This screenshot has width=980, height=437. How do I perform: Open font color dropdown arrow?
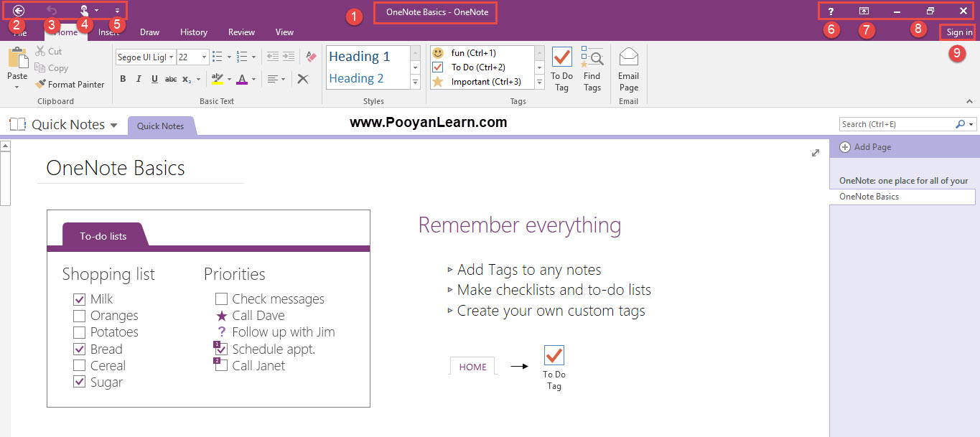click(253, 79)
